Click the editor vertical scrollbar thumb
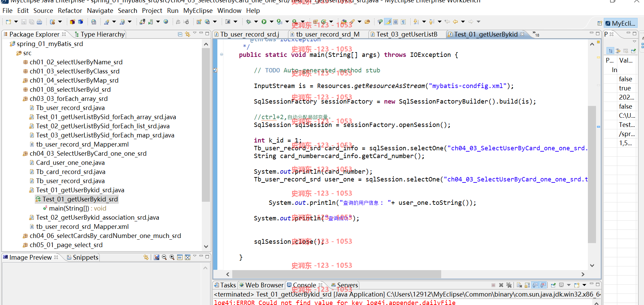This screenshot has width=644, height=305. click(592, 174)
